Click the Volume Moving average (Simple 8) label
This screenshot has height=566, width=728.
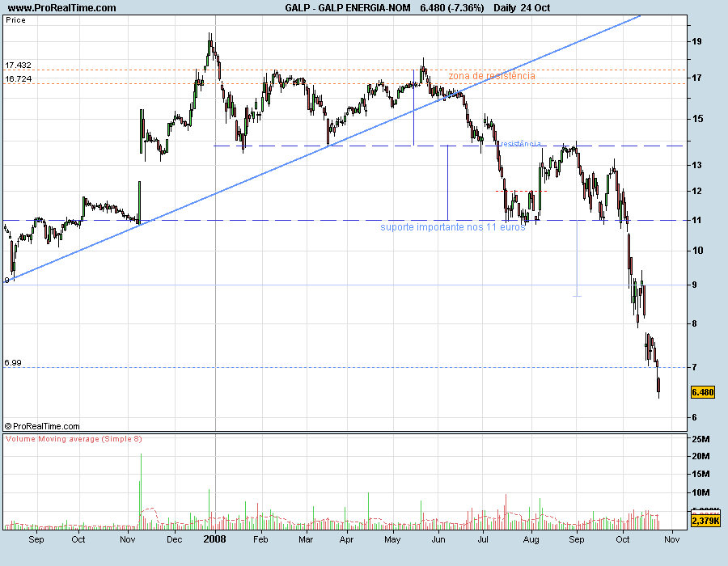(x=74, y=439)
